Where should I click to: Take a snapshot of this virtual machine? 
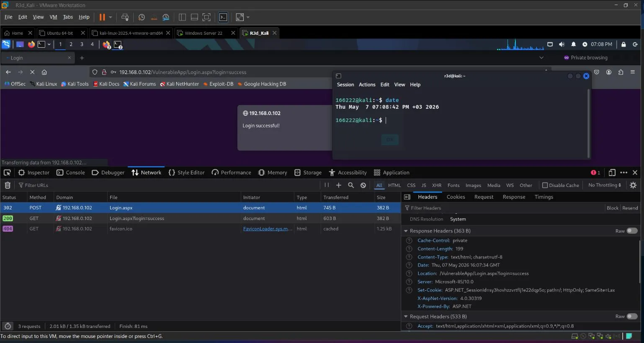point(142,17)
